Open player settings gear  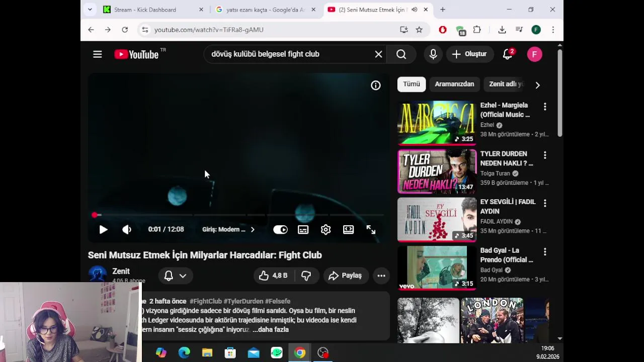[x=326, y=229]
